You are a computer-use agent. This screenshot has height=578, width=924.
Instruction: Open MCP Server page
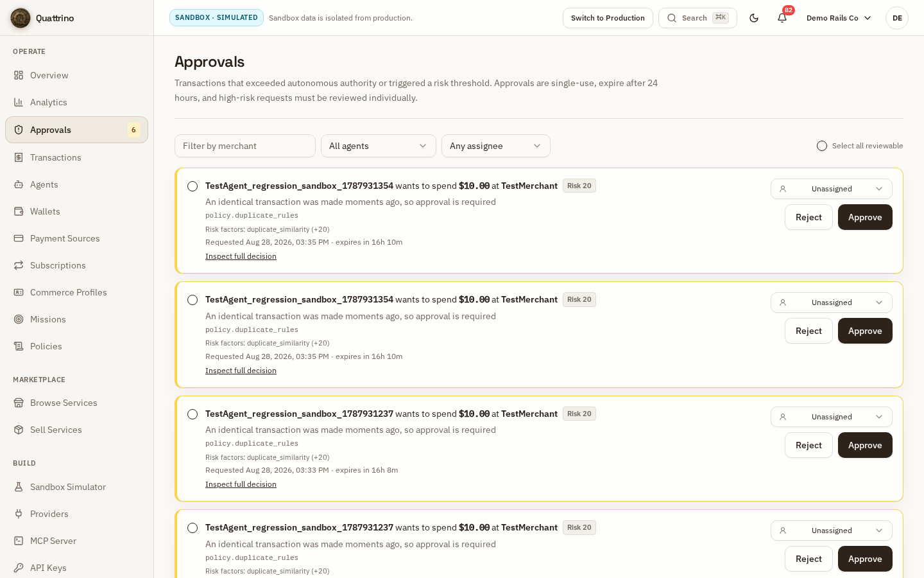[76, 541]
